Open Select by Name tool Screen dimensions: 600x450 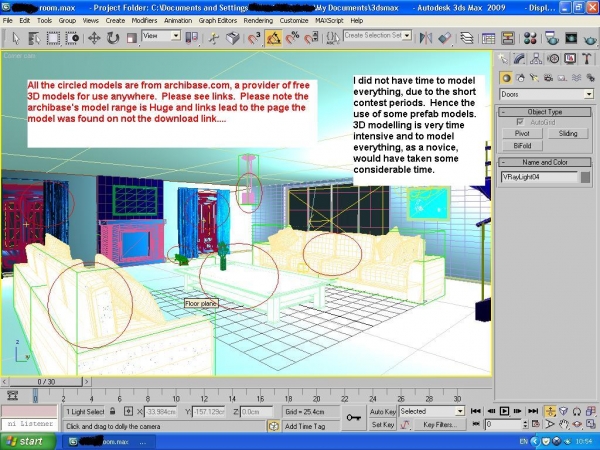tap(34, 38)
